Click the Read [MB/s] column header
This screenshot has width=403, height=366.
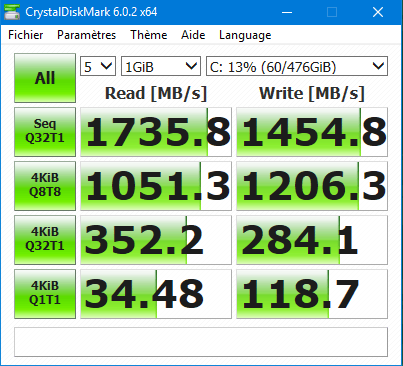tap(156, 93)
